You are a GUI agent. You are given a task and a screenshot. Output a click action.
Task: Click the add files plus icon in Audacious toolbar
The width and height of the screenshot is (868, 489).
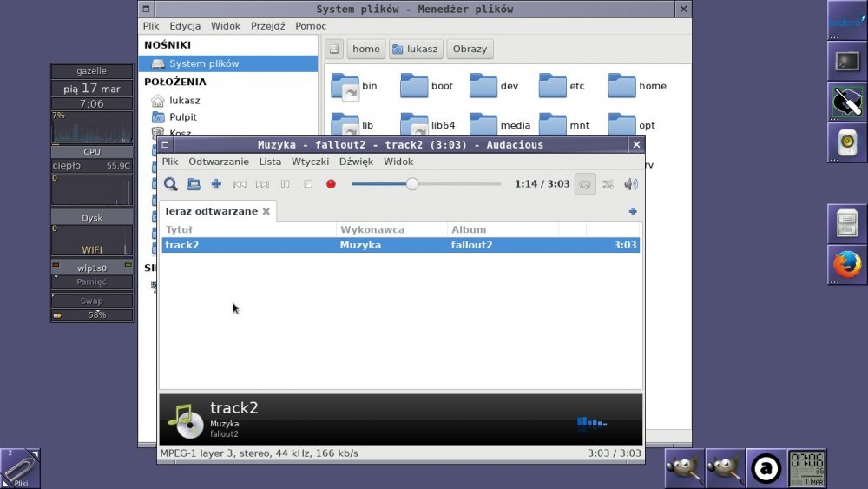tap(216, 184)
